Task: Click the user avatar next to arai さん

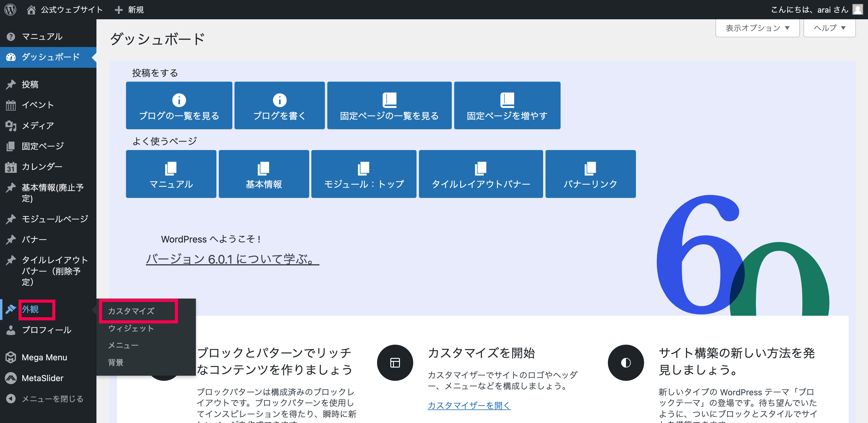Action: coord(857,9)
